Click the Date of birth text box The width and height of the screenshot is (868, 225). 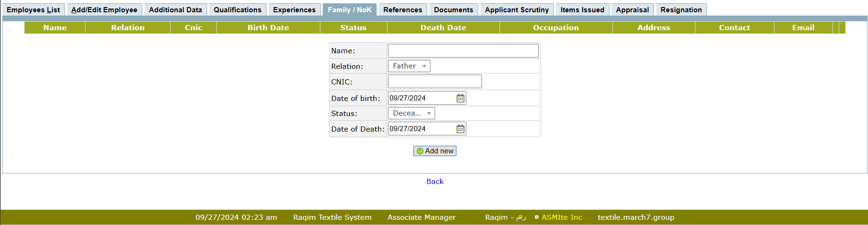(x=421, y=98)
